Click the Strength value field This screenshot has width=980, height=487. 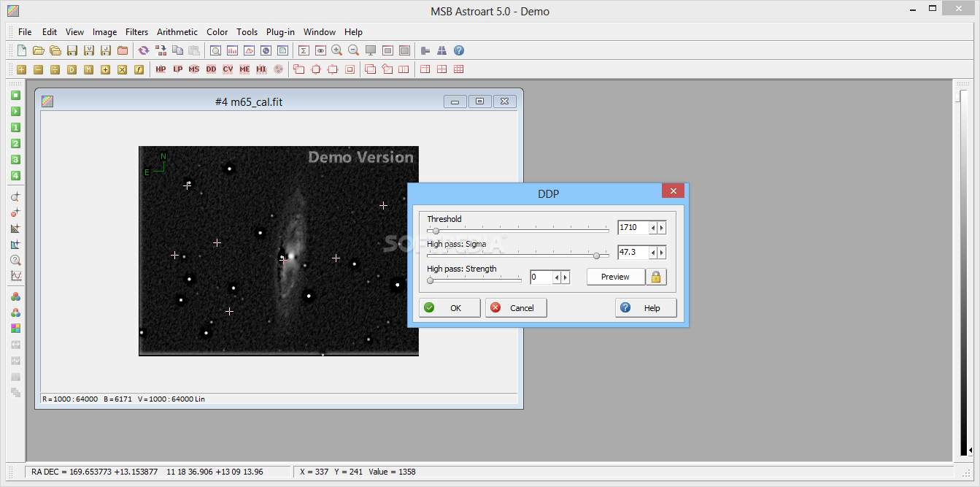[541, 277]
